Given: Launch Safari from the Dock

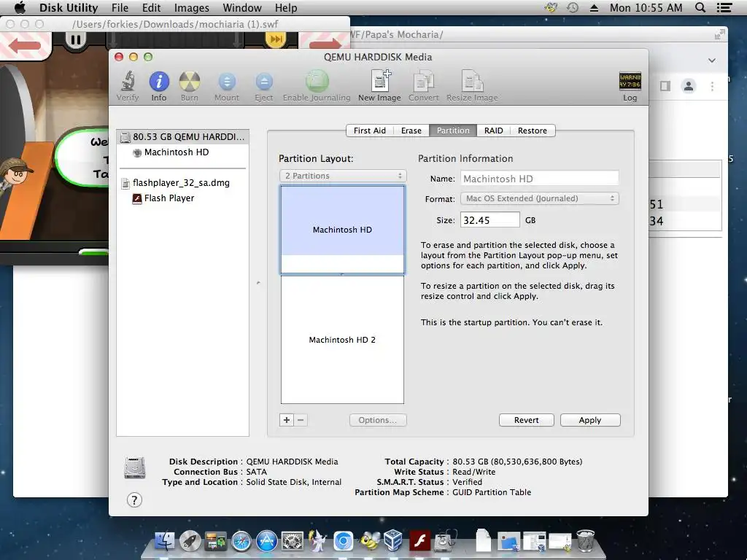Looking at the screenshot, I should click(241, 542).
